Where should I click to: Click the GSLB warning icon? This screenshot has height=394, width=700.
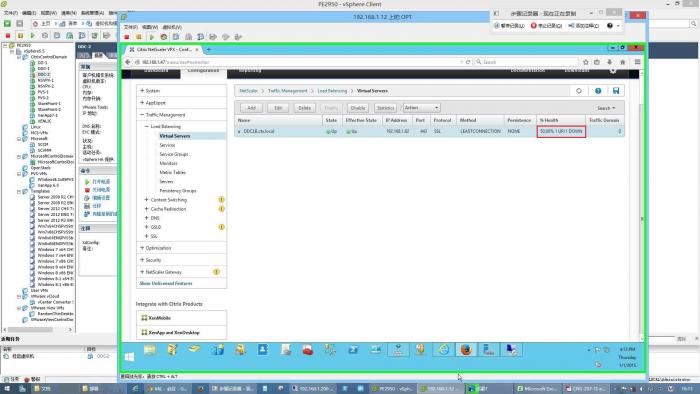221,227
